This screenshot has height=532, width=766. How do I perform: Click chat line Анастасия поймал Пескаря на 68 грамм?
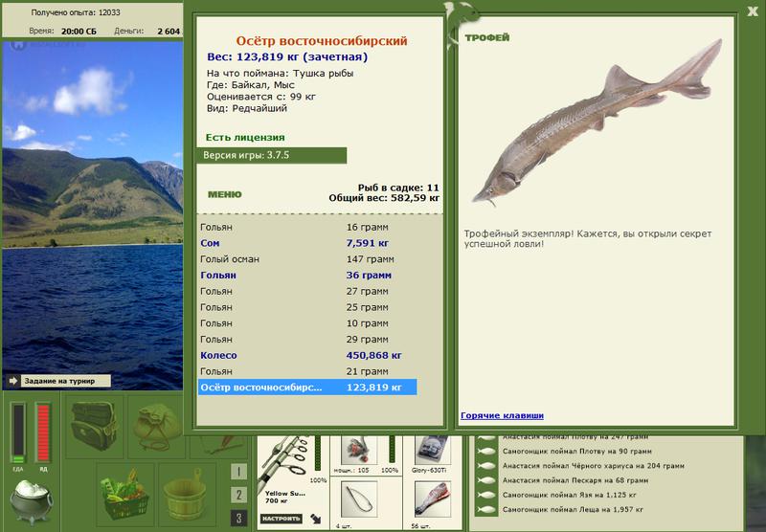coord(575,480)
